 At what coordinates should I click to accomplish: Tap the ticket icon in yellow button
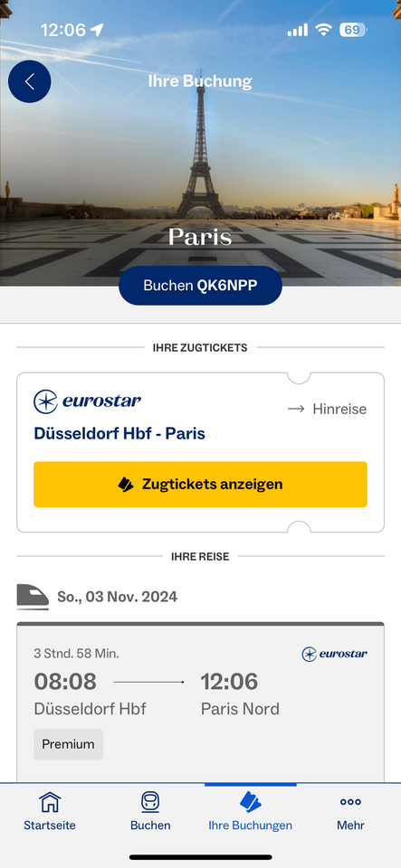coord(126,485)
